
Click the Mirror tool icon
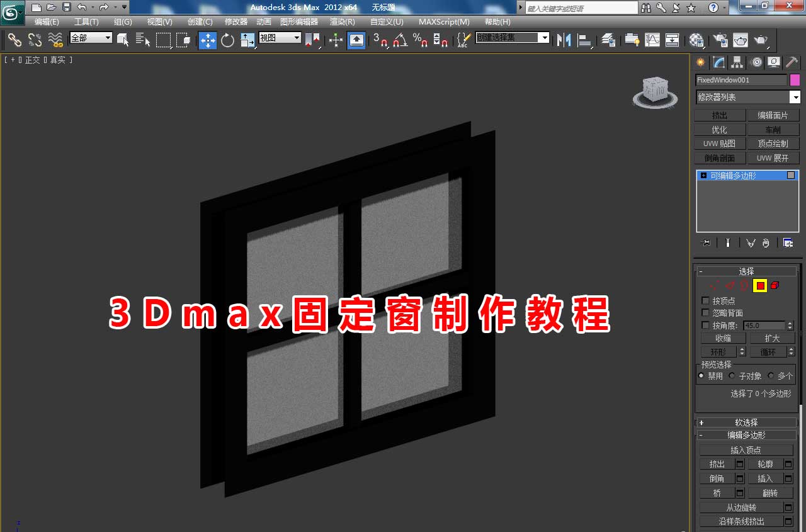coord(564,40)
